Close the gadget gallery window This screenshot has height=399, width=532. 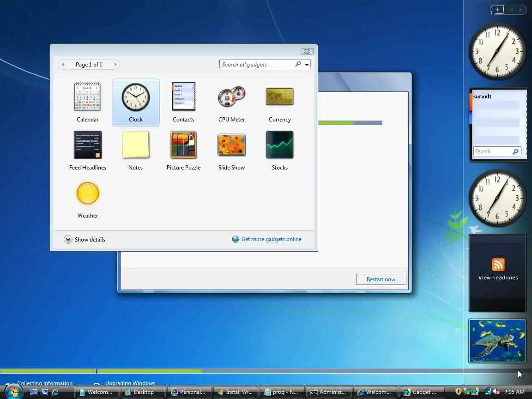307,51
